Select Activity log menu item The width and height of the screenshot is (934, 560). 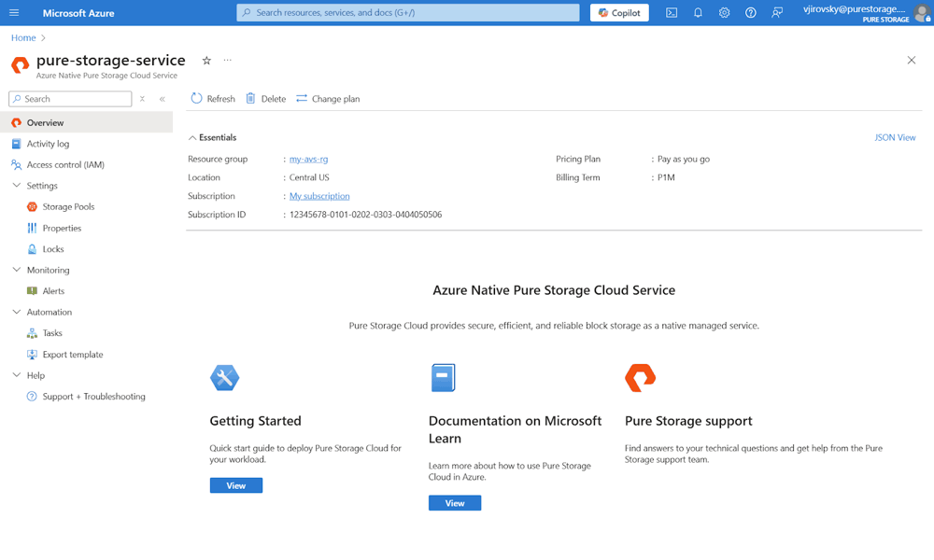coord(48,144)
